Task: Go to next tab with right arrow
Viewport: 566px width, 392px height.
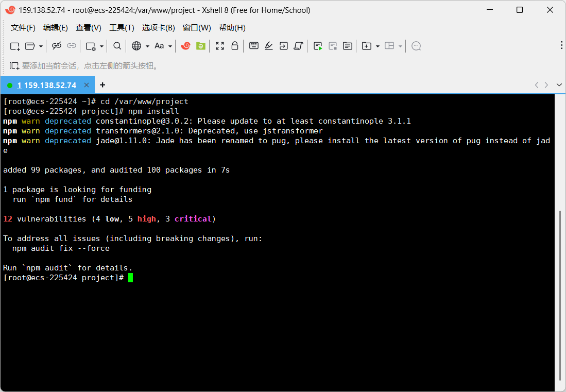Action: pos(546,85)
